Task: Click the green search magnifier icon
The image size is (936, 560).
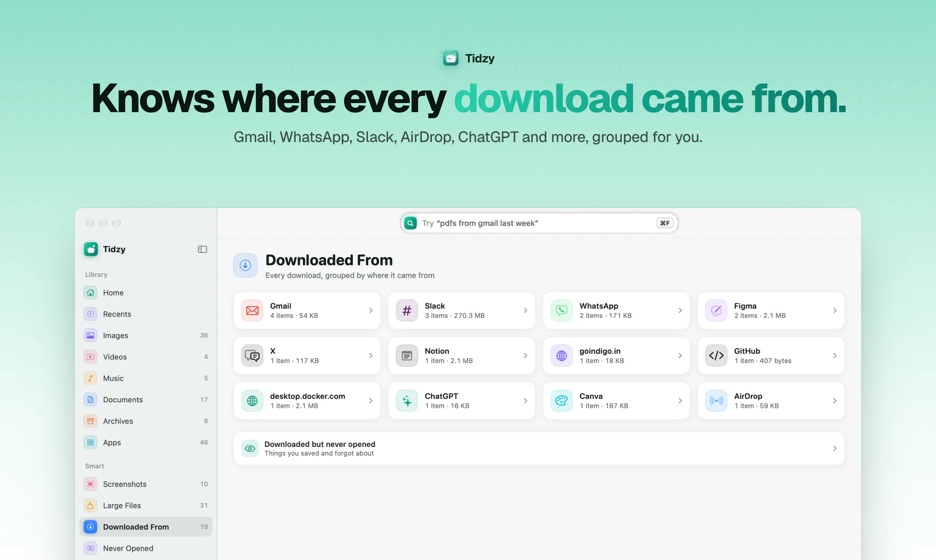Action: (x=410, y=223)
